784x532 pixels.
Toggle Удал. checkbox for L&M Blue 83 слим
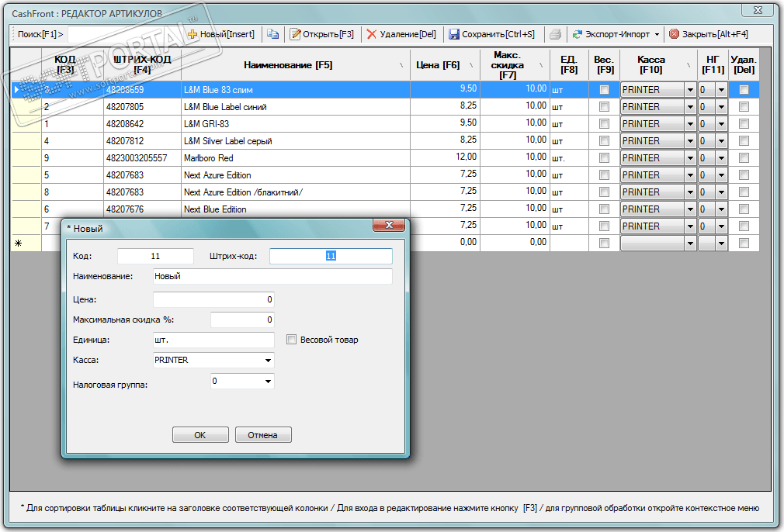(x=744, y=90)
